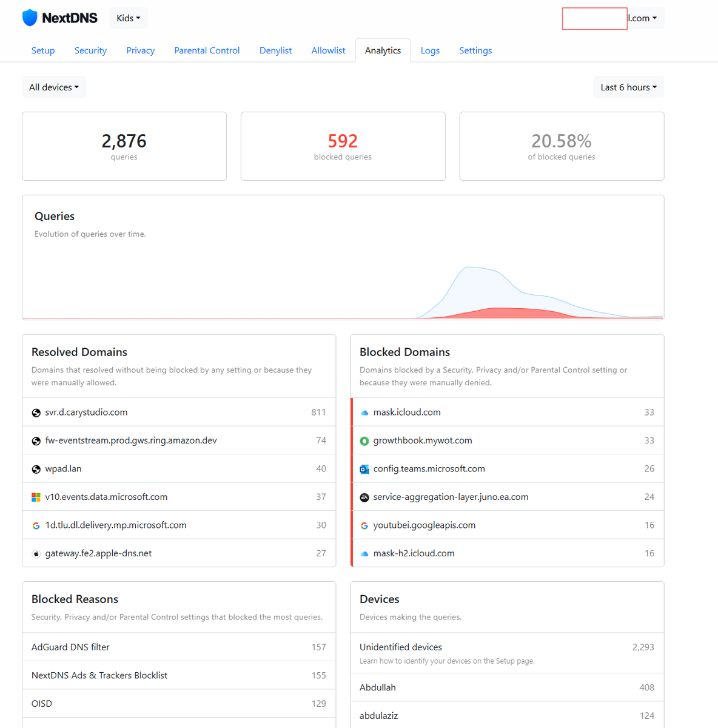Click svr.d.carystudio.com domain name

(x=86, y=413)
